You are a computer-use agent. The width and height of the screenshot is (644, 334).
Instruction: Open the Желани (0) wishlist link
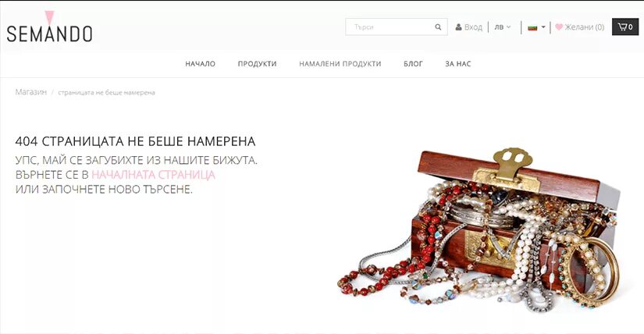click(x=585, y=27)
